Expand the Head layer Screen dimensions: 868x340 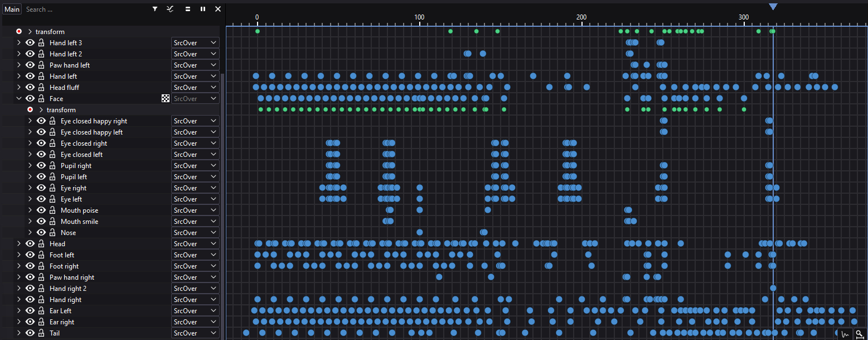coord(19,244)
